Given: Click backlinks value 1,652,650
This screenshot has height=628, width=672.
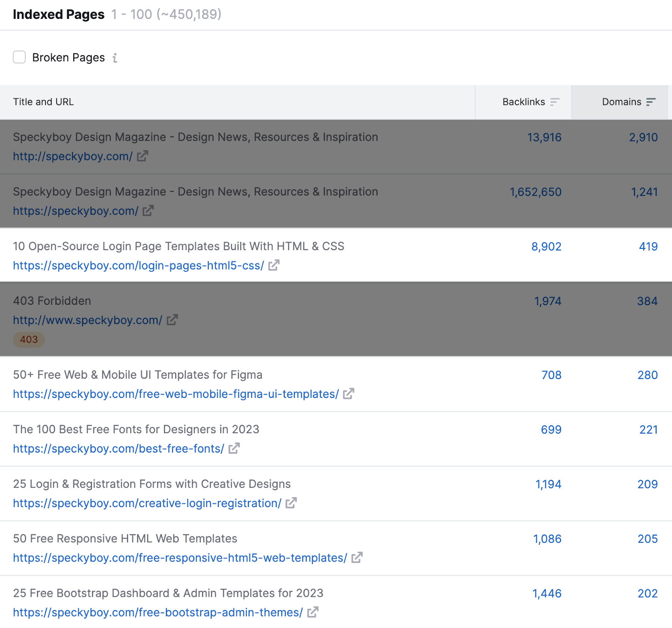Looking at the screenshot, I should point(535,192).
